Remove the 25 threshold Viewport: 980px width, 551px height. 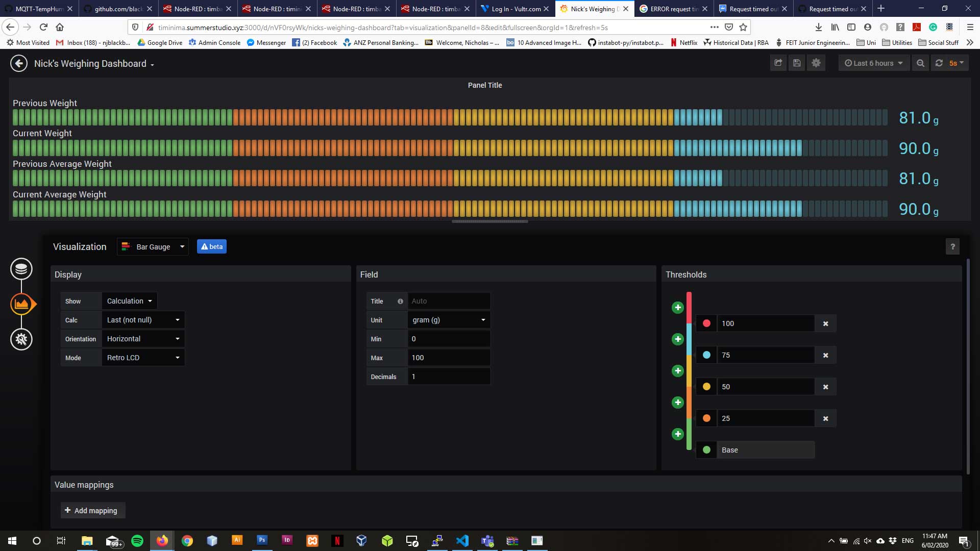pyautogui.click(x=825, y=418)
